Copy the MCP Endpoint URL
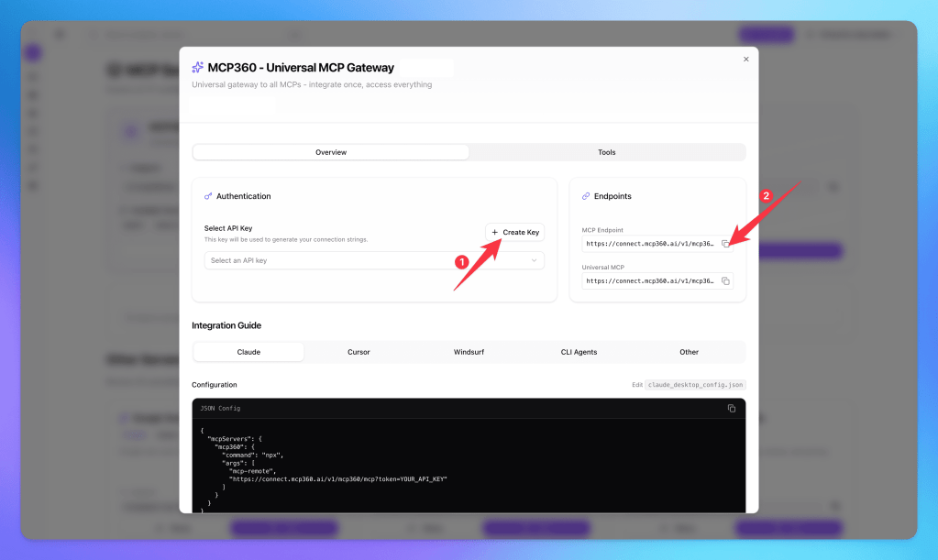Viewport: 938px width, 560px height. (x=725, y=244)
